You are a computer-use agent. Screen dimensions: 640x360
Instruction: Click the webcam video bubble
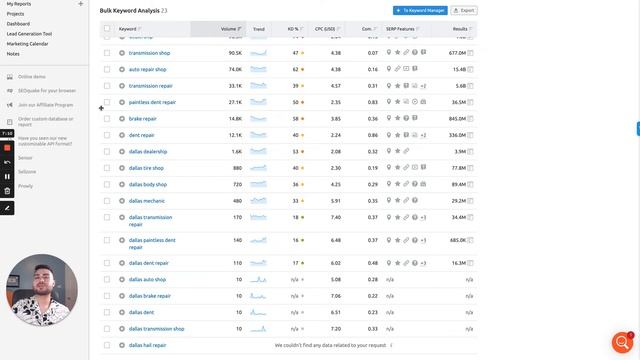tap(42, 290)
